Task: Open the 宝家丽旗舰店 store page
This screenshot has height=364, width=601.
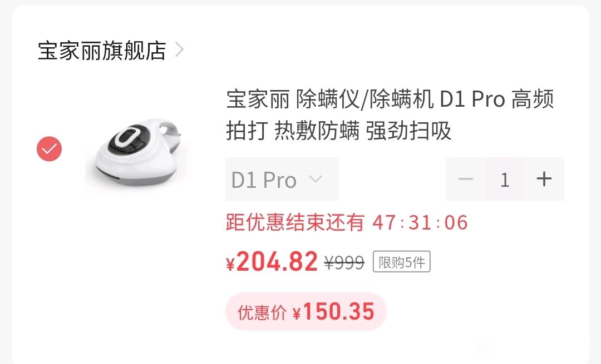Action: coord(102,51)
